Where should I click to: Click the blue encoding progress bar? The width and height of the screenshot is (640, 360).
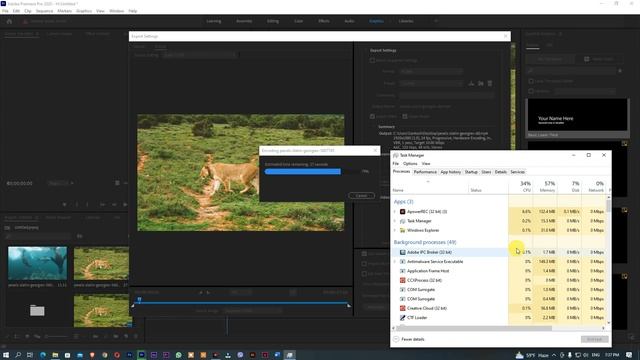302,172
